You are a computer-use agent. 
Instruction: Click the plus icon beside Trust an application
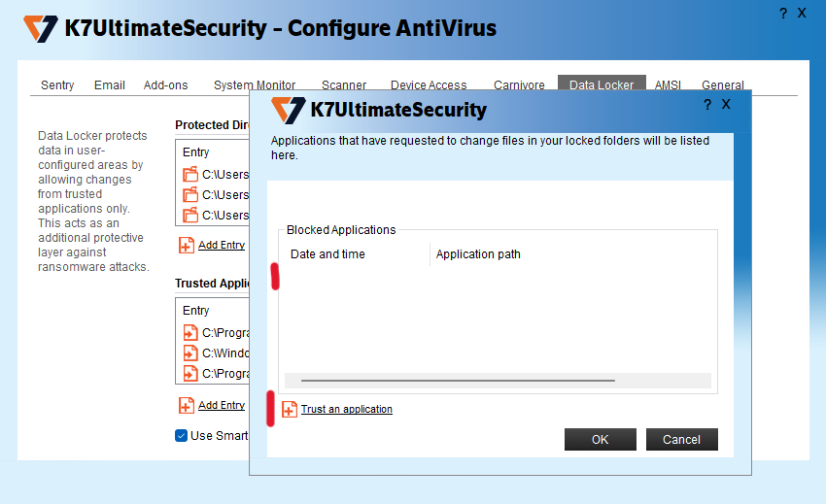click(x=289, y=410)
